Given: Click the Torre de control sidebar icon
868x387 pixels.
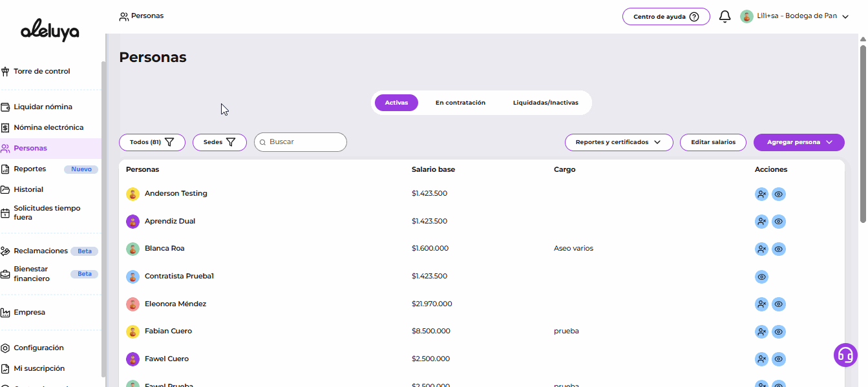Looking at the screenshot, I should [6, 72].
